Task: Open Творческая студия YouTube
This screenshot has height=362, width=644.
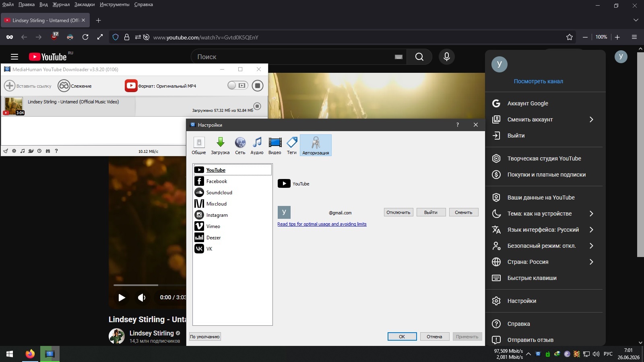Action: 544,158
